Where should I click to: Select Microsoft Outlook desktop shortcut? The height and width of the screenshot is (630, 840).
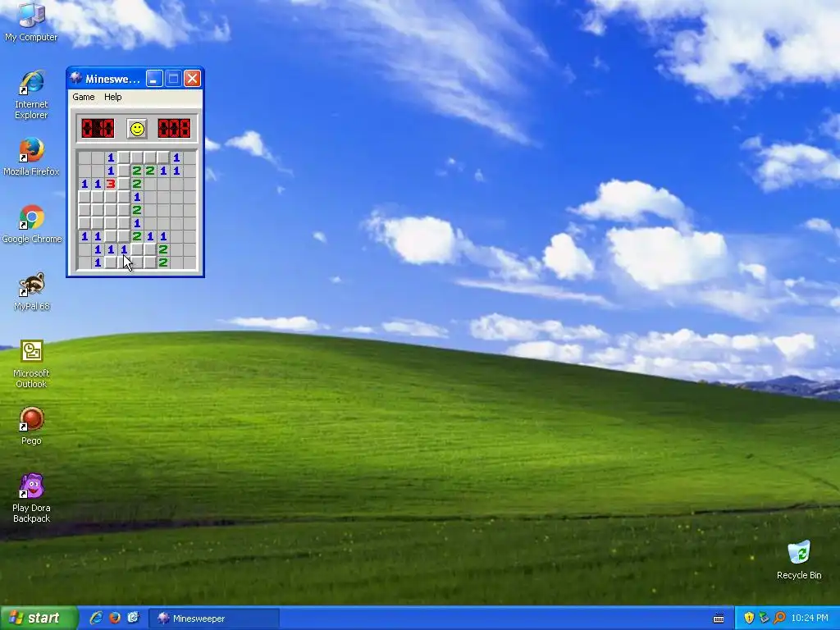[31, 364]
